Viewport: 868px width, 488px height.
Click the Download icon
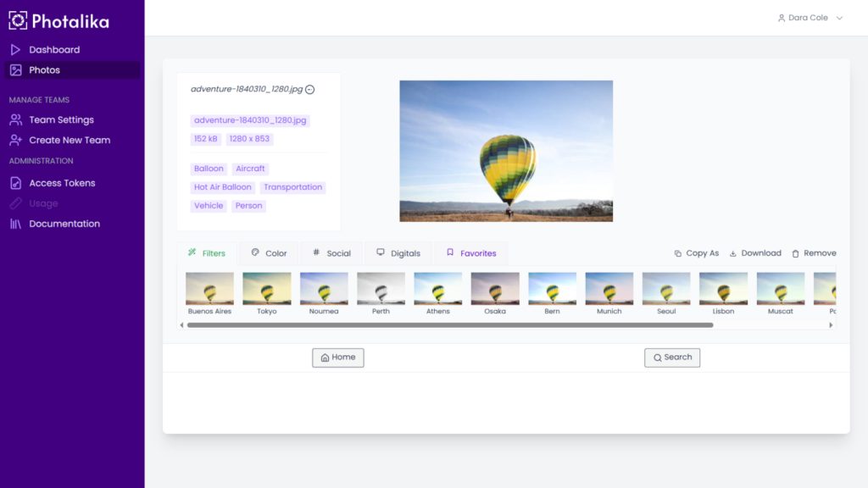[733, 253]
